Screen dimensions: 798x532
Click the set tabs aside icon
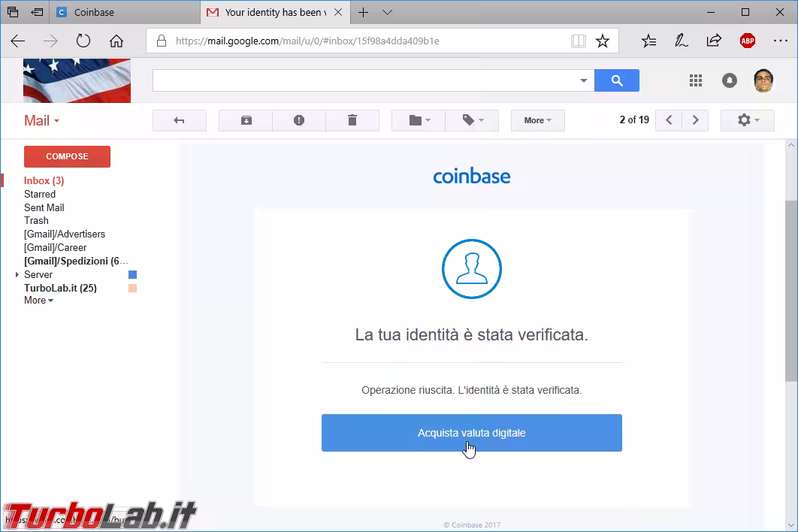pos(37,12)
